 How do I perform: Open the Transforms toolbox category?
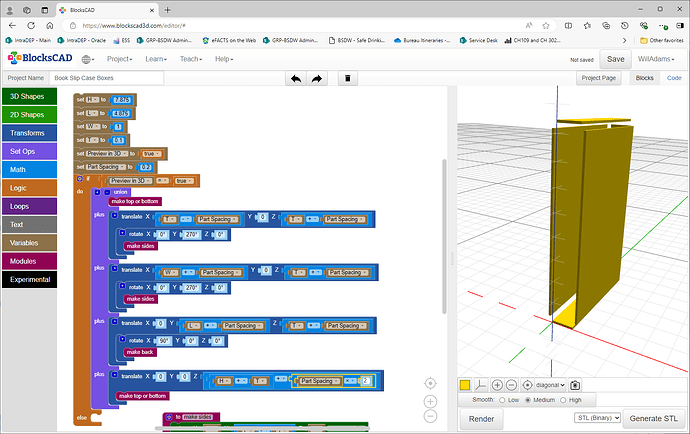[29, 133]
